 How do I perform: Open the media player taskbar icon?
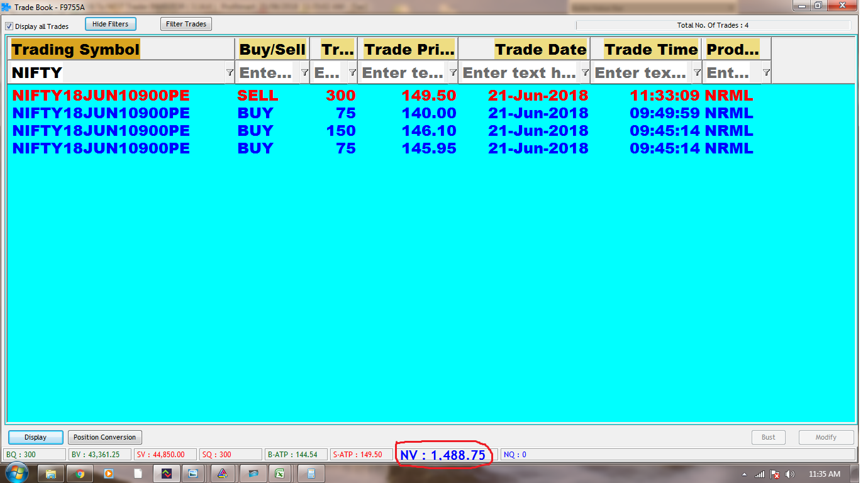[x=108, y=474]
